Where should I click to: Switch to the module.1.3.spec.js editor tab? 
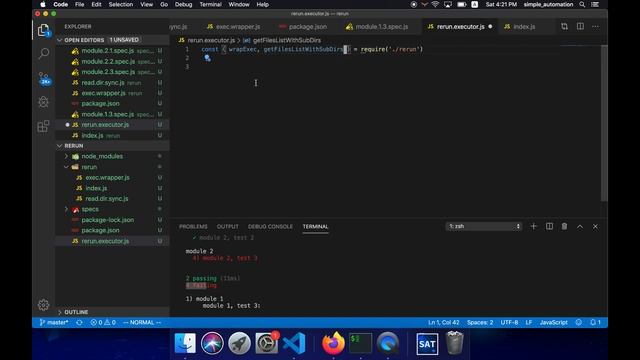click(x=377, y=27)
